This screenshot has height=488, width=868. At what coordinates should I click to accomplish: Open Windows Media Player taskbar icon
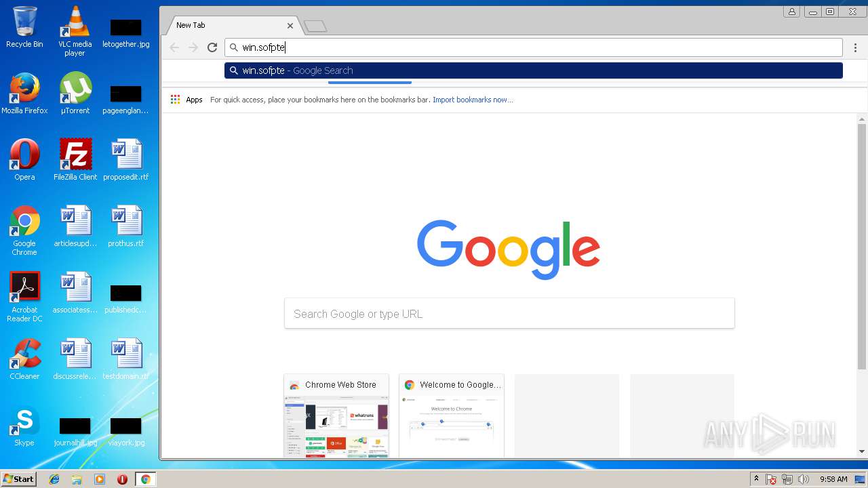tap(100, 479)
